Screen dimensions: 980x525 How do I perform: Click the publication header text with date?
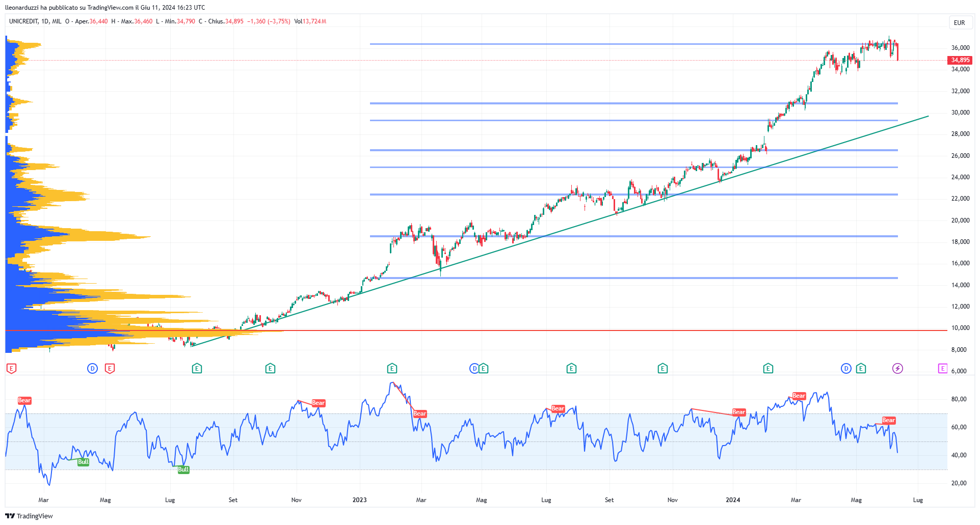(x=105, y=8)
